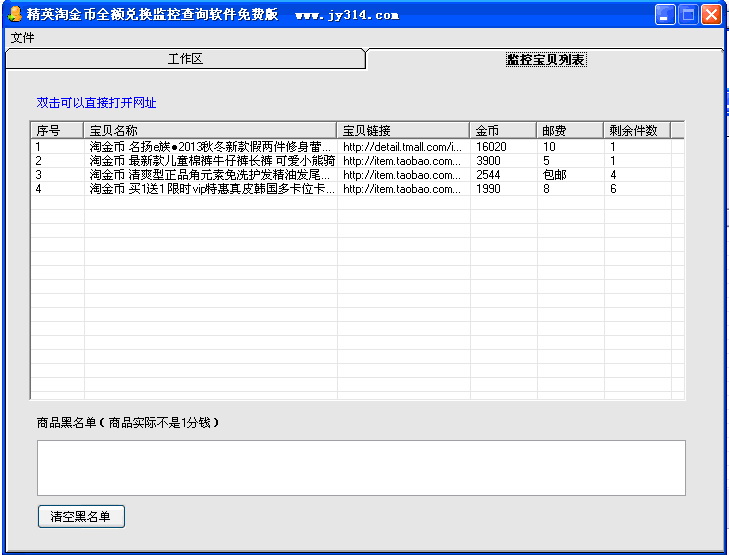The height and width of the screenshot is (555, 729).
Task: Click the 剩余件数 value 6
Action: click(613, 189)
